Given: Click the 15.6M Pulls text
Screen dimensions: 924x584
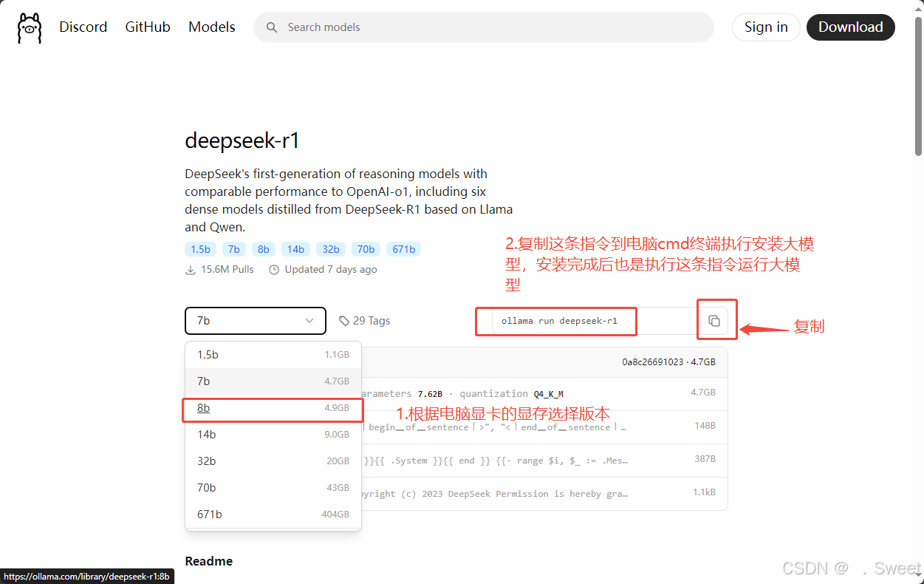Looking at the screenshot, I should click(x=227, y=270).
